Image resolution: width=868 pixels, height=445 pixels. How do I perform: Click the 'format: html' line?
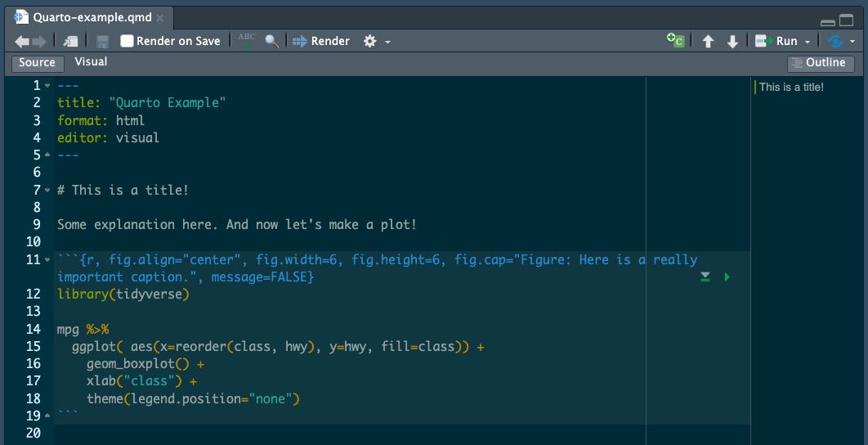click(x=101, y=120)
